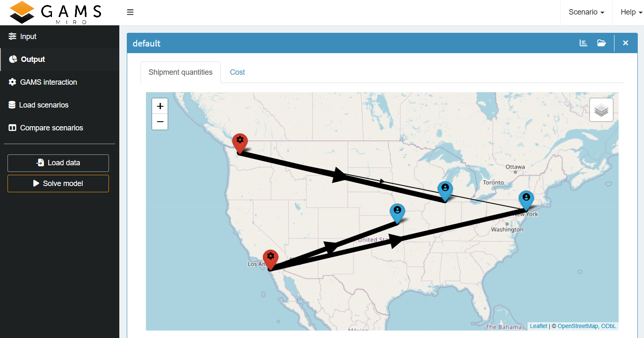Viewport: 644px width, 338px height.
Task: Open GAMS interaction panel
Action: [48, 82]
